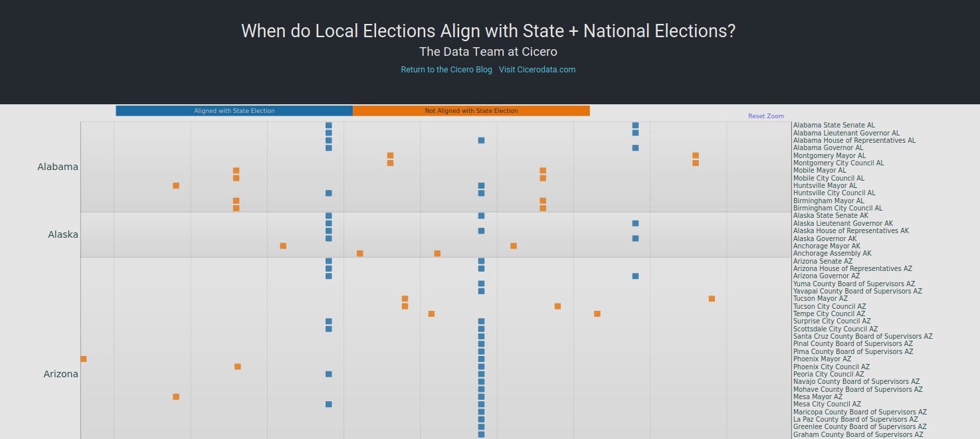980x439 pixels.
Task: Click the orange marker for Mesa Mayor AZ
Action: coord(175,396)
